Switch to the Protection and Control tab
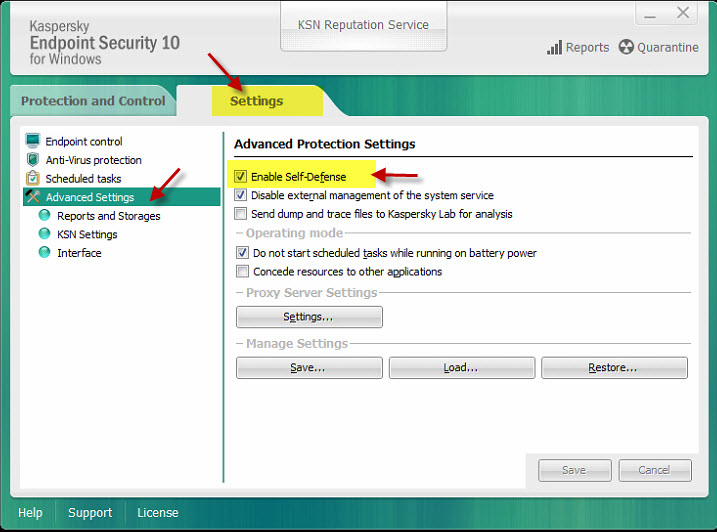Image resolution: width=717 pixels, height=532 pixels. pos(93,101)
